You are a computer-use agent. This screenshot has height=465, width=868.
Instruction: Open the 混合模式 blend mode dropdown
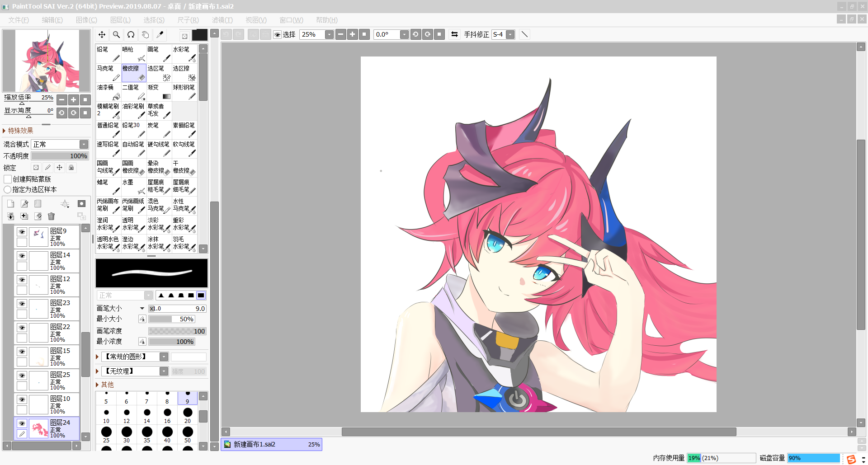tap(84, 144)
